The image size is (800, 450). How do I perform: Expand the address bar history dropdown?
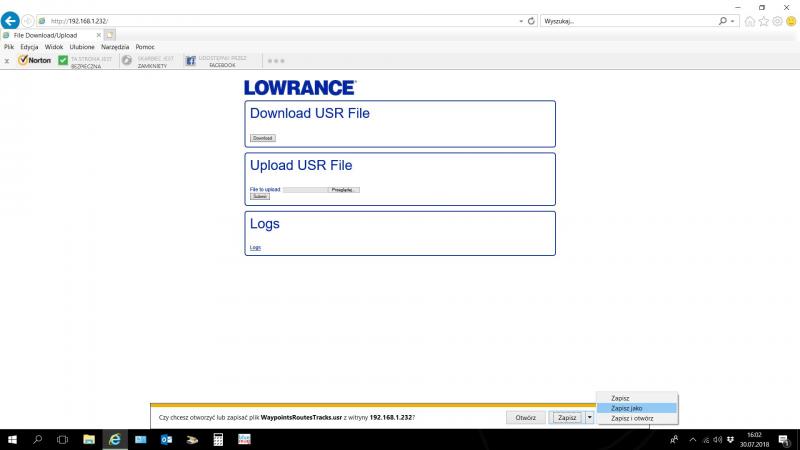(521, 21)
